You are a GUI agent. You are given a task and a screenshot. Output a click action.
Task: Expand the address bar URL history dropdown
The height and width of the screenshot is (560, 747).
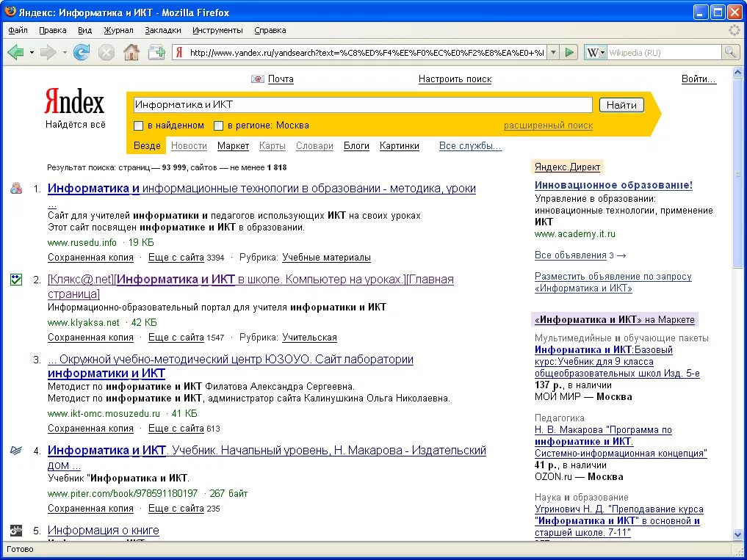click(553, 52)
